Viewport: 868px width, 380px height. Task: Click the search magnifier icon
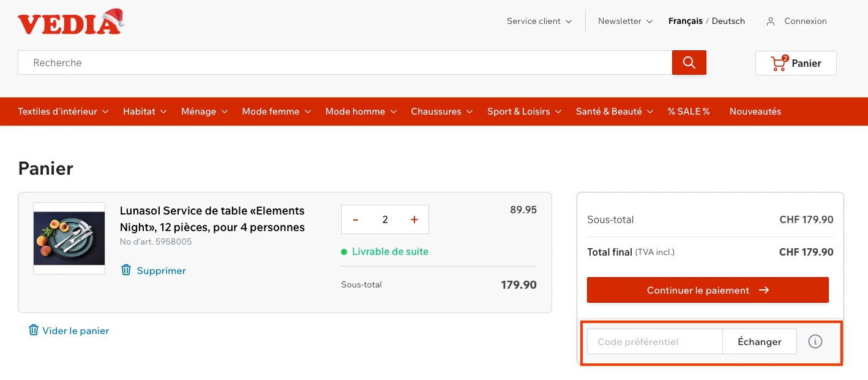tap(689, 62)
